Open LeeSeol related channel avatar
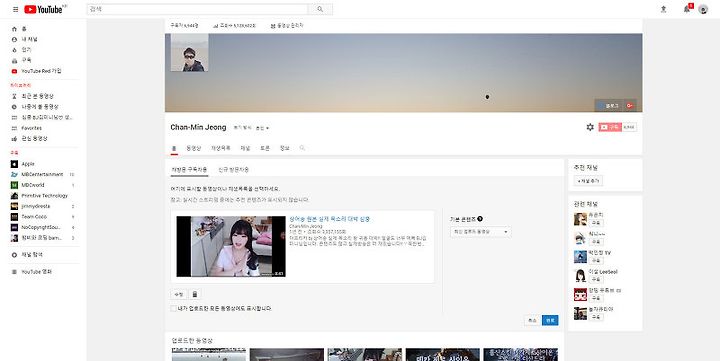The height and width of the screenshot is (361, 720). [x=580, y=276]
